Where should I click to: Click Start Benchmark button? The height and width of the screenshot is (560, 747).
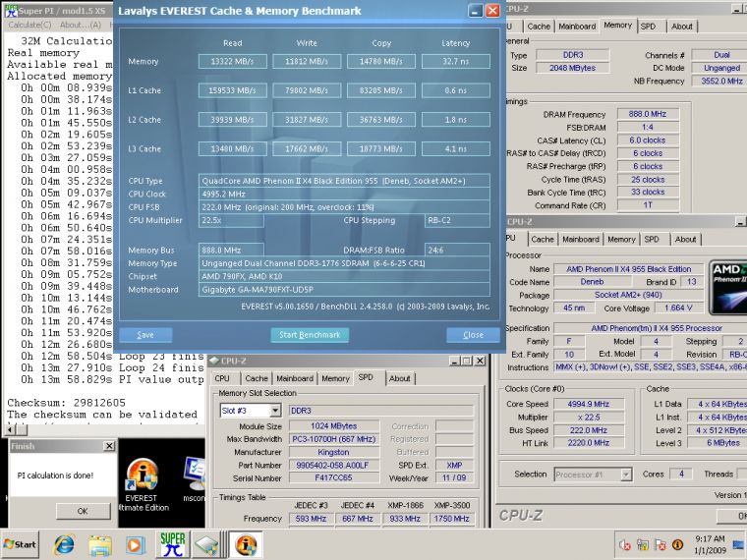(x=310, y=335)
